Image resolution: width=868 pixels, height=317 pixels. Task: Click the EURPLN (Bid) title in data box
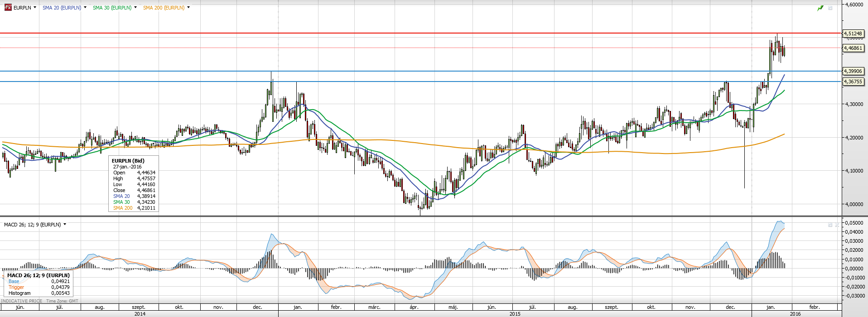[x=128, y=161]
